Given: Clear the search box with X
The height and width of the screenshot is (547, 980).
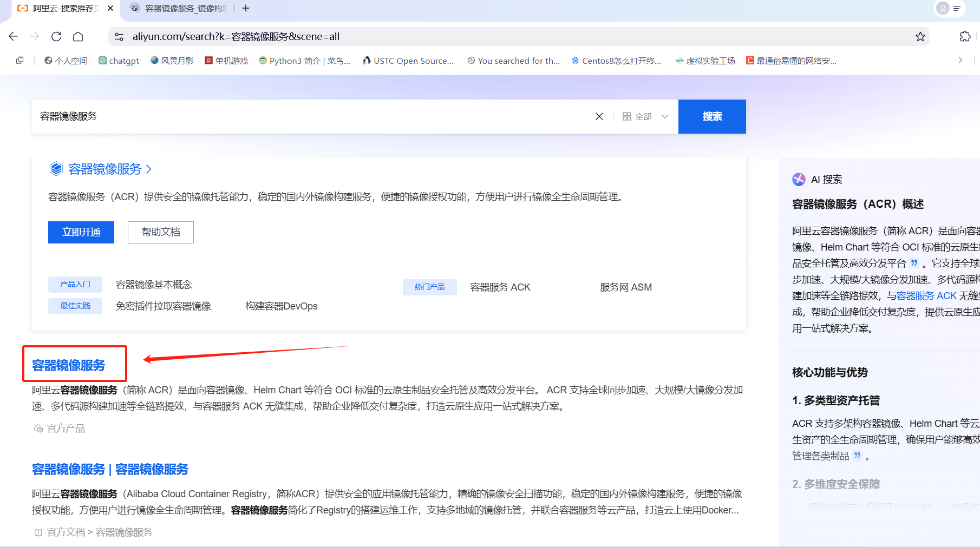Looking at the screenshot, I should coord(599,116).
